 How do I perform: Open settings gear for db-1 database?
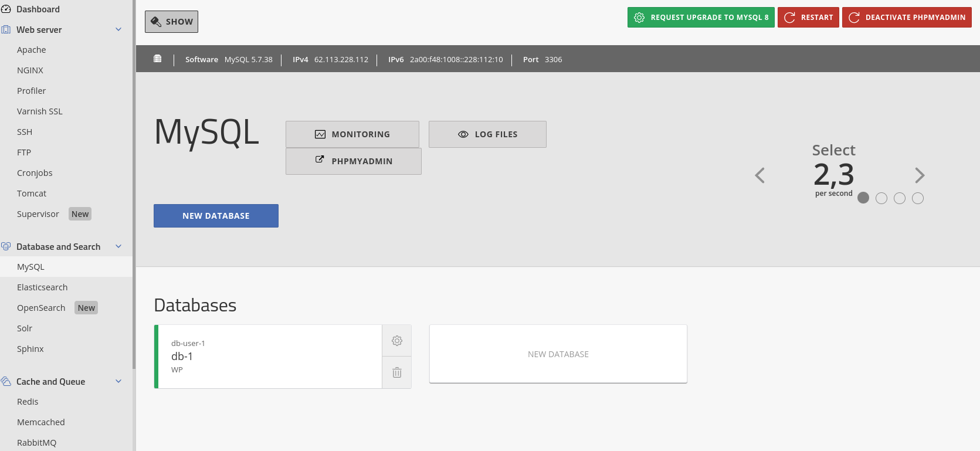[x=397, y=341]
